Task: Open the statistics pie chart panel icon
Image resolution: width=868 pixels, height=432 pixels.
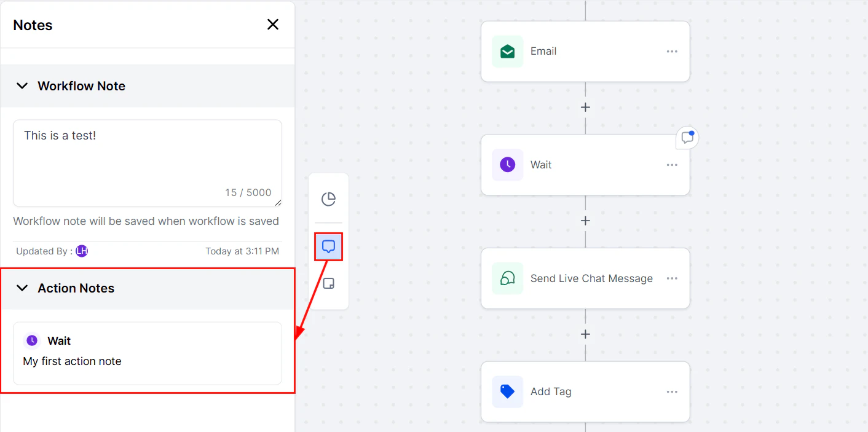Action: [x=328, y=198]
